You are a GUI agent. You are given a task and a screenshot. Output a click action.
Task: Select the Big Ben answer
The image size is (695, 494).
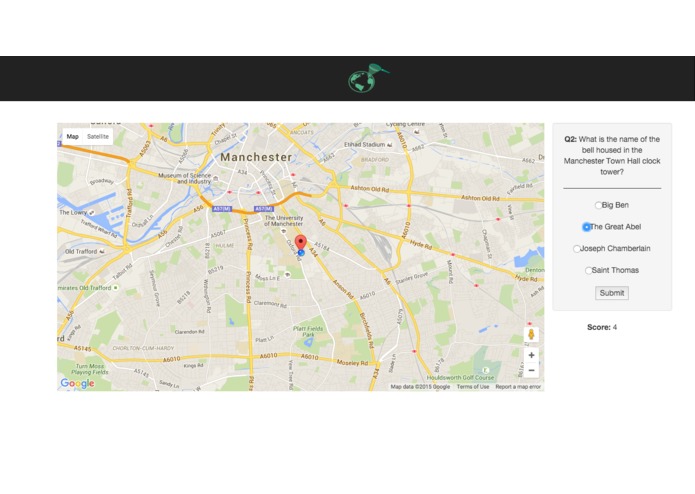click(598, 205)
